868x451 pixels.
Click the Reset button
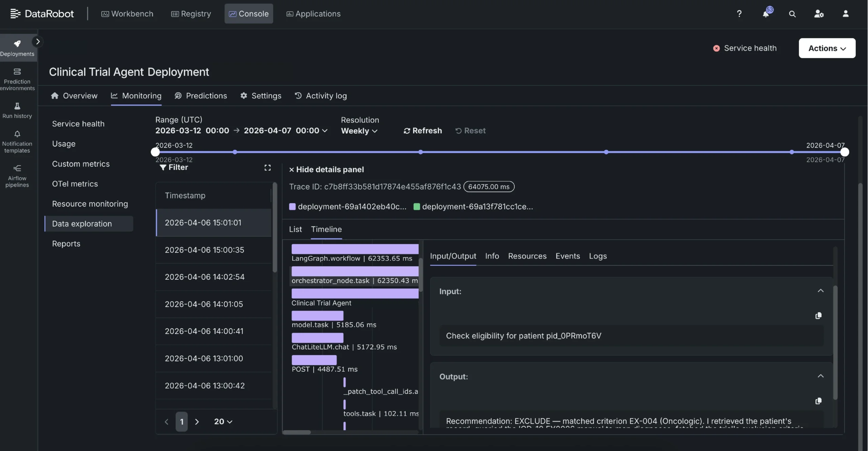coord(470,131)
